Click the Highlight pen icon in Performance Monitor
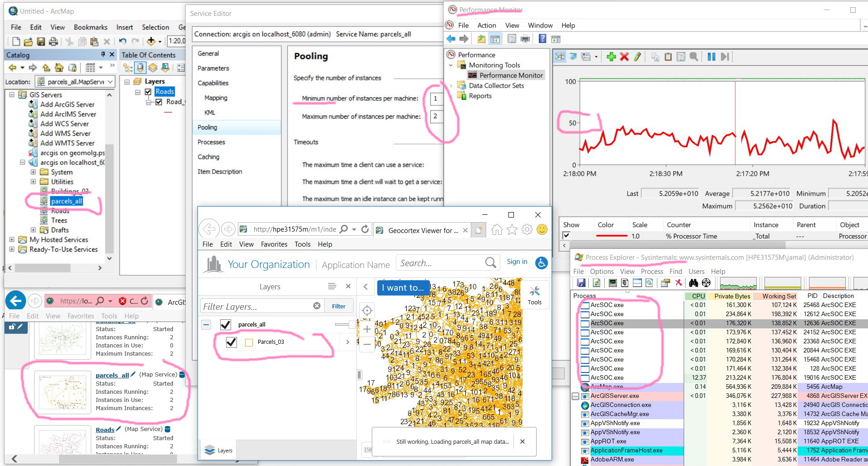 point(637,57)
